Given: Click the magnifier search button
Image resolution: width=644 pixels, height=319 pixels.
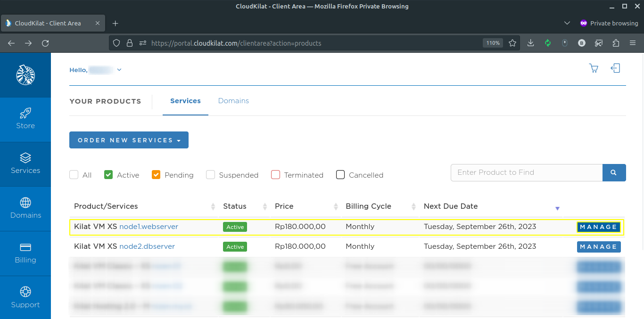Looking at the screenshot, I should (614, 173).
